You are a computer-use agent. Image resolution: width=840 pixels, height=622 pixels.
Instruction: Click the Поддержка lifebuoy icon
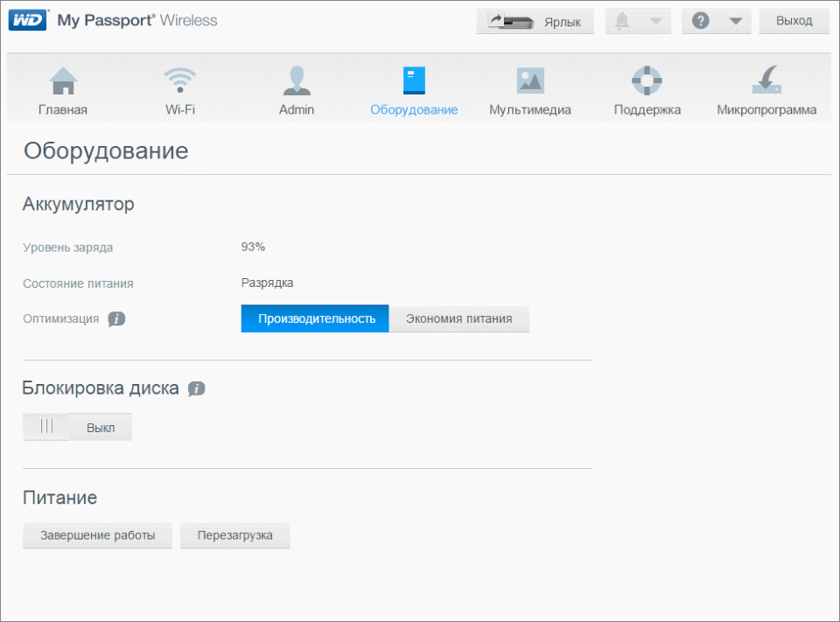coord(647,81)
